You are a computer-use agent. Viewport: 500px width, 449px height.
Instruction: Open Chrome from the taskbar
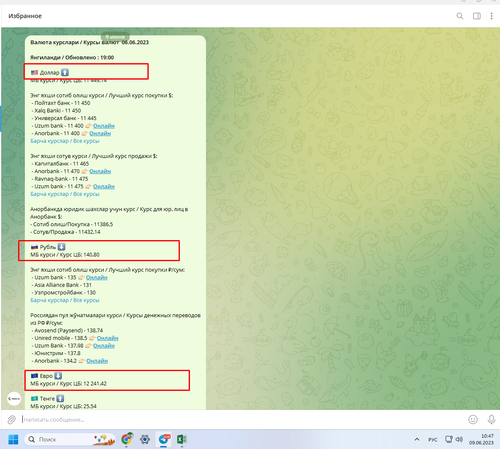pyautogui.click(x=127, y=439)
